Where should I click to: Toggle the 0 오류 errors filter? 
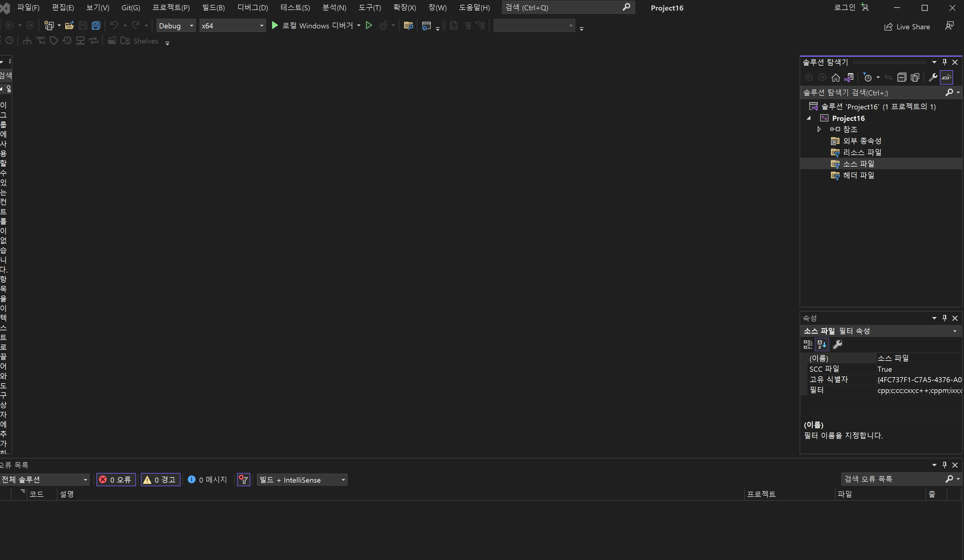116,480
